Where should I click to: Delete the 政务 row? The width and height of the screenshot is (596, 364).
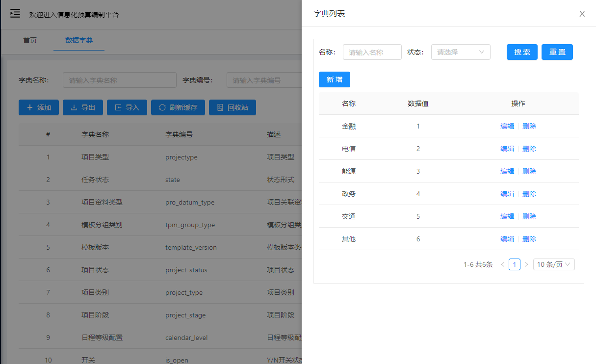click(529, 194)
